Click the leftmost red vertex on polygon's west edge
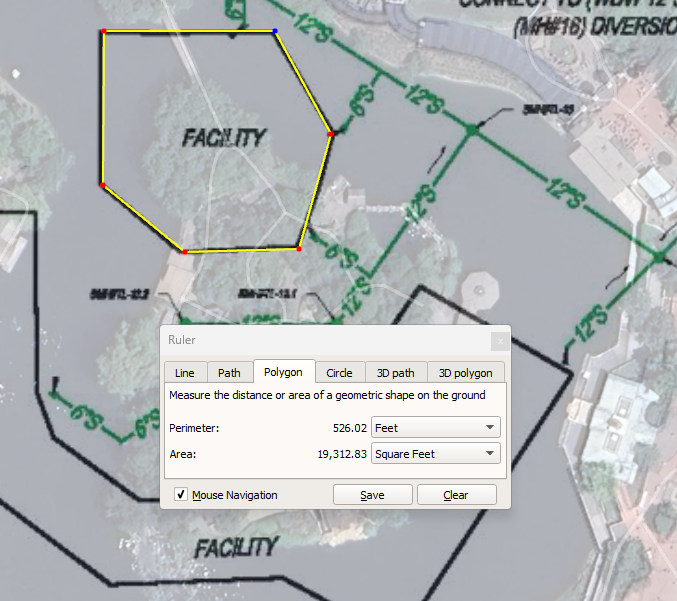677x601 pixels. click(103, 185)
